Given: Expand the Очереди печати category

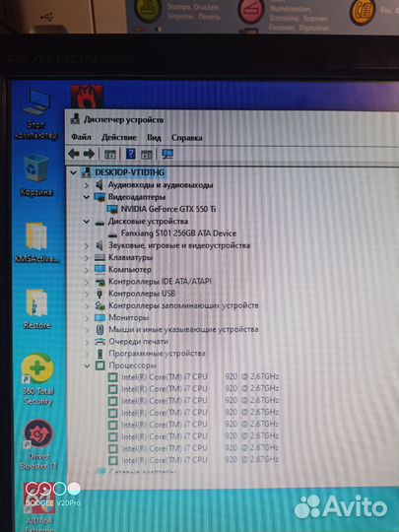Looking at the screenshot, I should pyautogui.click(x=86, y=342).
